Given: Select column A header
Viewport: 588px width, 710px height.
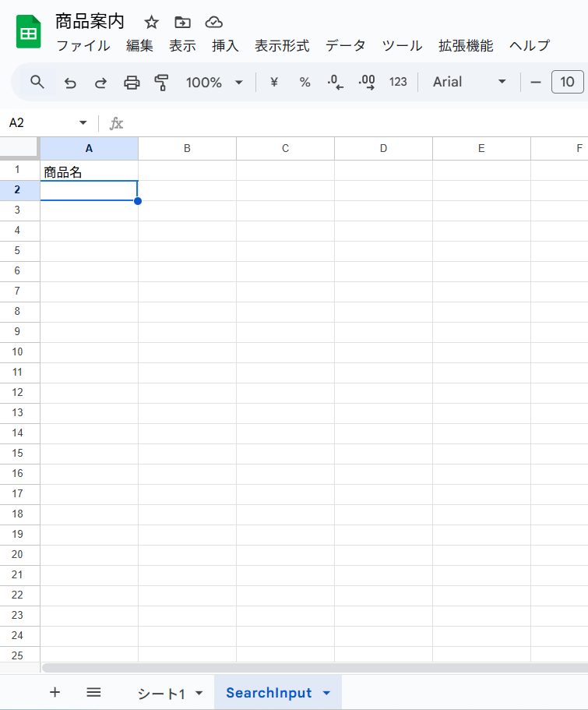Looking at the screenshot, I should (89, 149).
